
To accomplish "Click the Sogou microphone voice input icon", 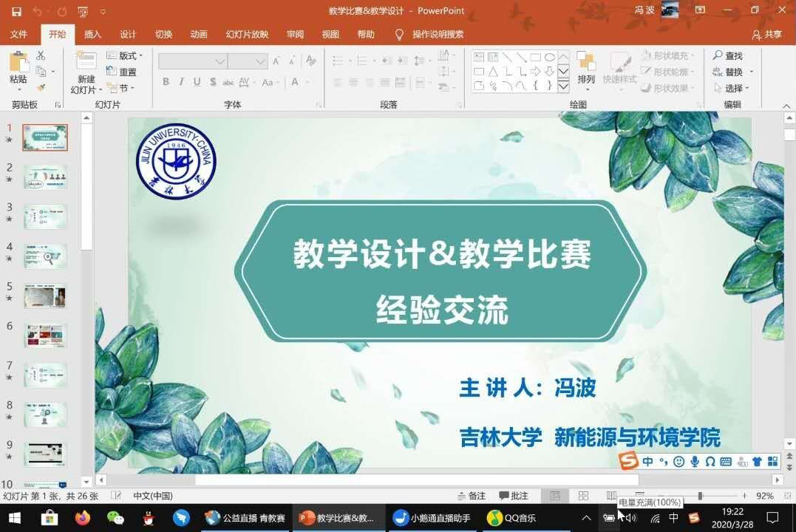I will [x=695, y=462].
